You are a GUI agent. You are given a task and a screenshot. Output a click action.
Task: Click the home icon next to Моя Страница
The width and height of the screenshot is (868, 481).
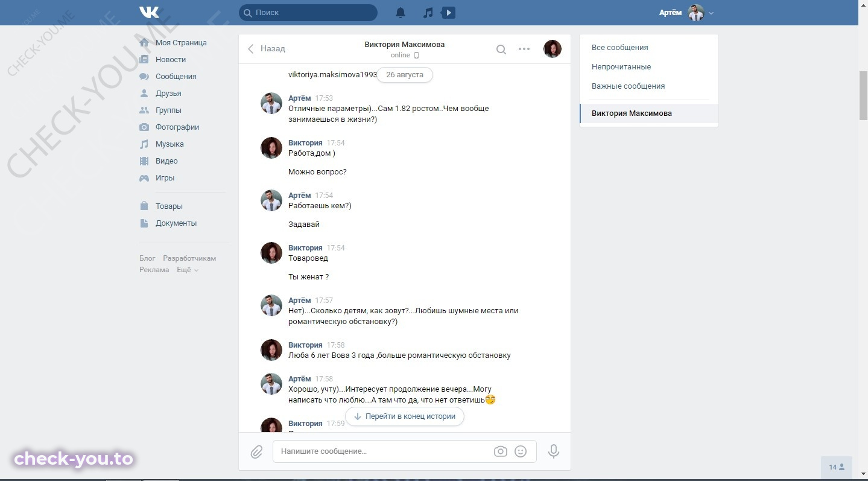(144, 43)
